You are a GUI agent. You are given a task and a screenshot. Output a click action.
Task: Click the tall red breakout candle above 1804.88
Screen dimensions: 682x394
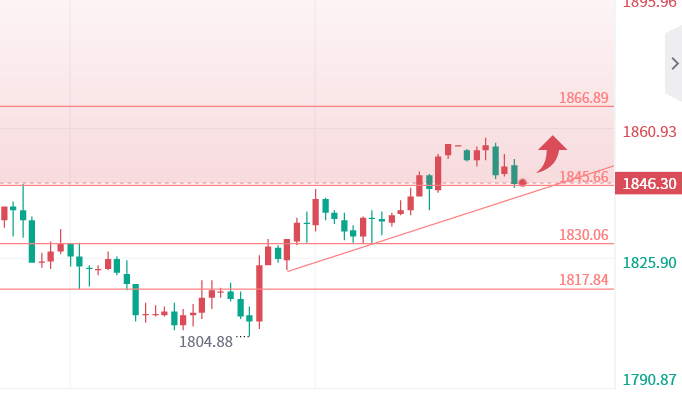[259, 293]
